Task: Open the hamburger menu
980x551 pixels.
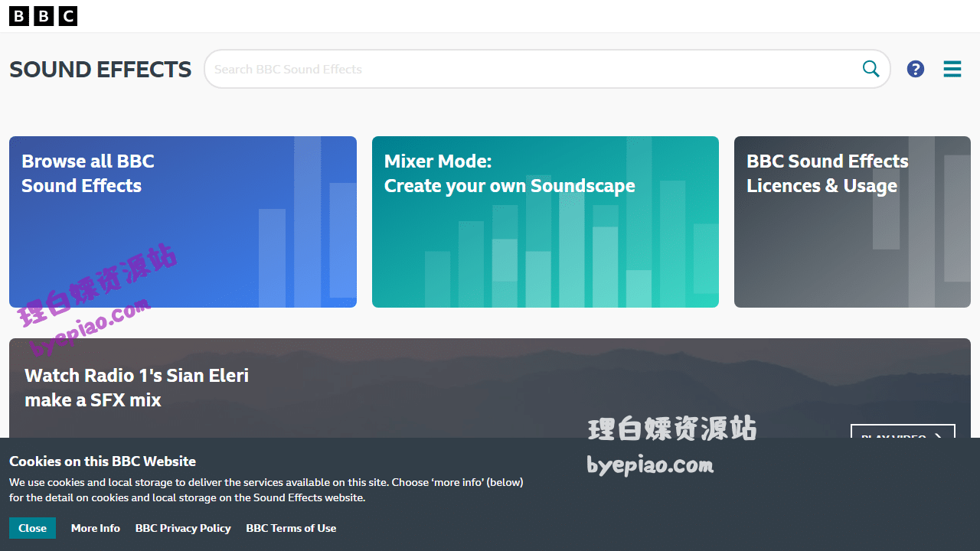Action: pyautogui.click(x=952, y=69)
